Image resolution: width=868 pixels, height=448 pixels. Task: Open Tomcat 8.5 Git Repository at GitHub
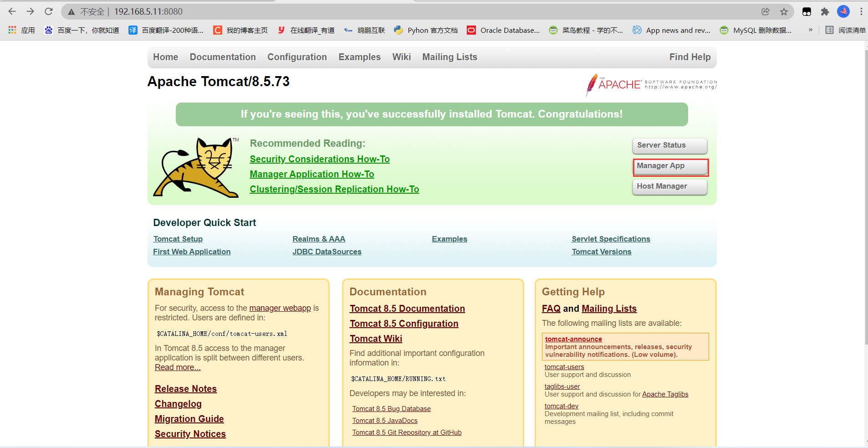407,433
